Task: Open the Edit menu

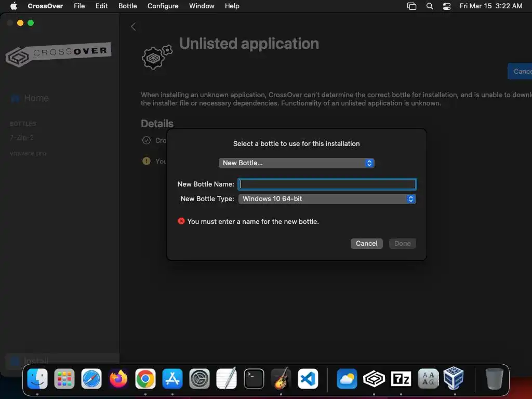Action: coord(101,6)
